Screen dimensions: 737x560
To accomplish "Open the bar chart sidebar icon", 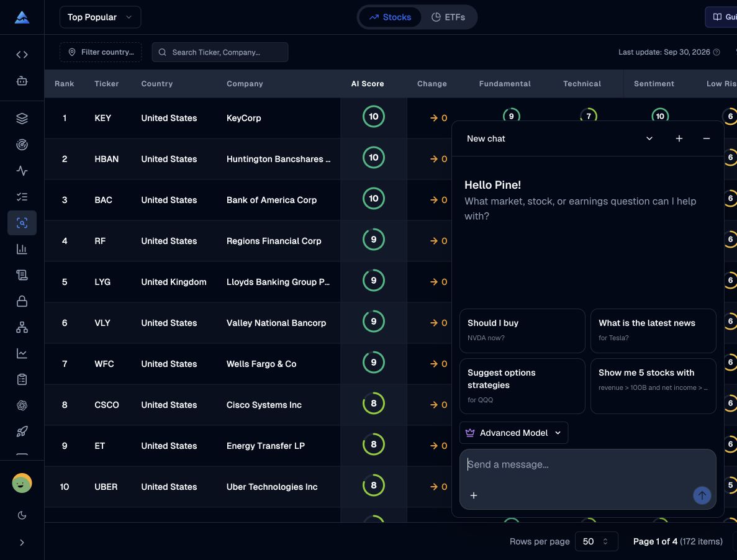I will pos(22,249).
